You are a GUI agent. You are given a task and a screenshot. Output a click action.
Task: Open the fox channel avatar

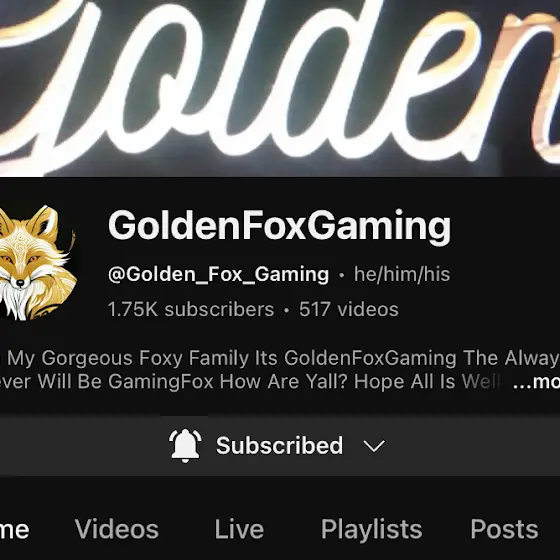[x=38, y=263]
